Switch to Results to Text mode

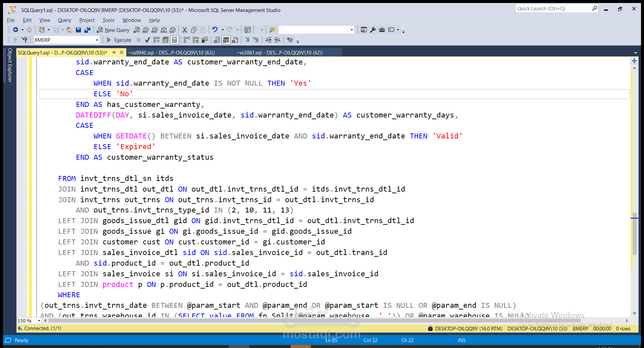coord(217,40)
